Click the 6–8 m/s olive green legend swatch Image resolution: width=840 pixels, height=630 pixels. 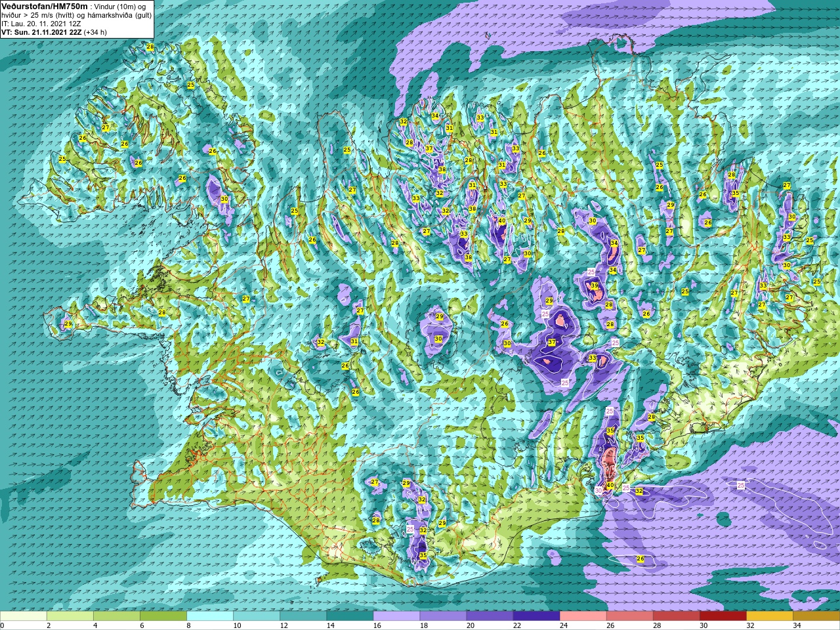click(163, 616)
